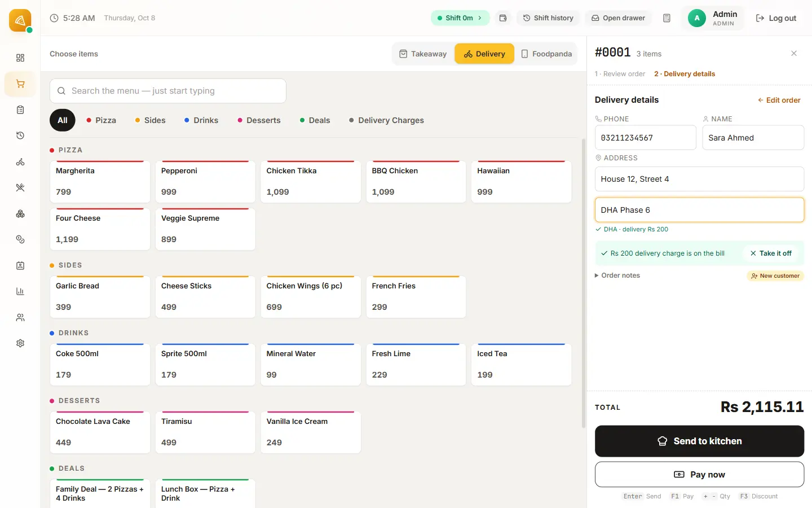Open the delivery riders bike sidebar icon
Viewport: 812px width, 508px height.
coord(20,162)
